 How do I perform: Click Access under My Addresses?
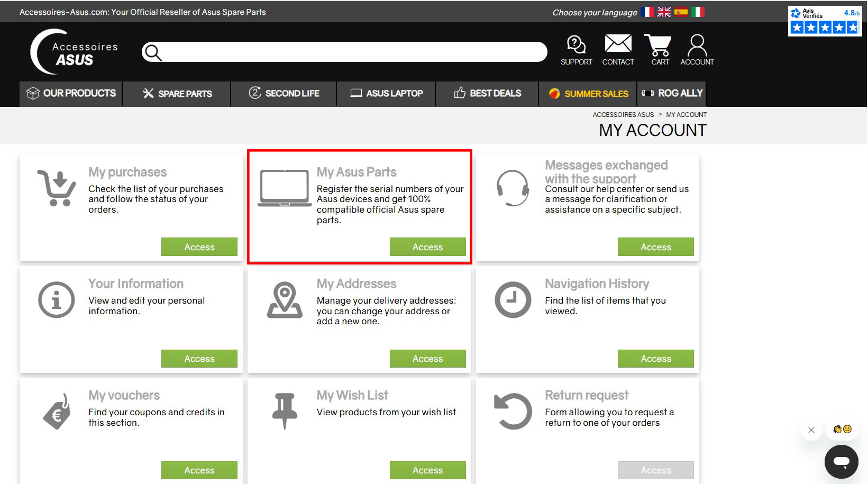[427, 359]
